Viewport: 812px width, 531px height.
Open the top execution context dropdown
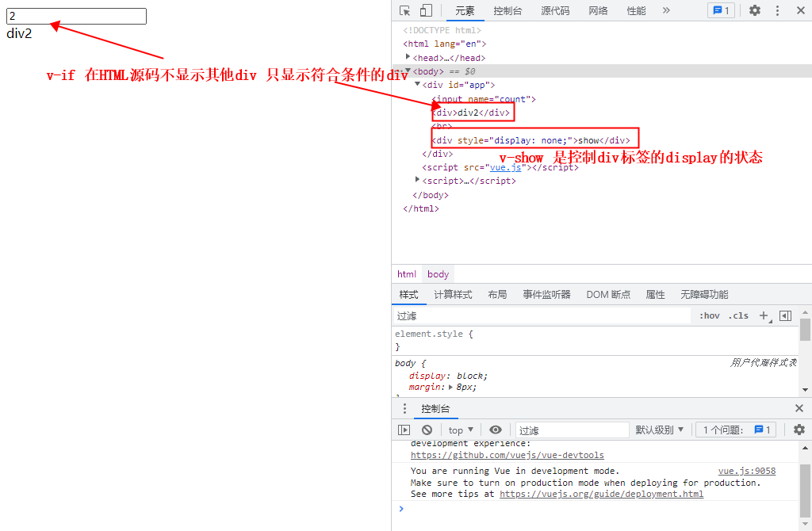click(x=461, y=430)
